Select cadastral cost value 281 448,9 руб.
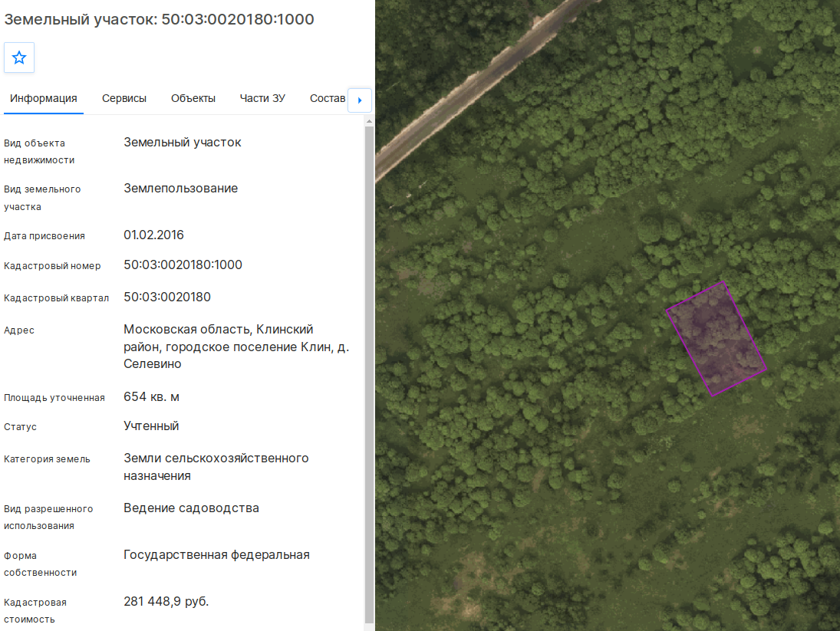 [x=166, y=602]
